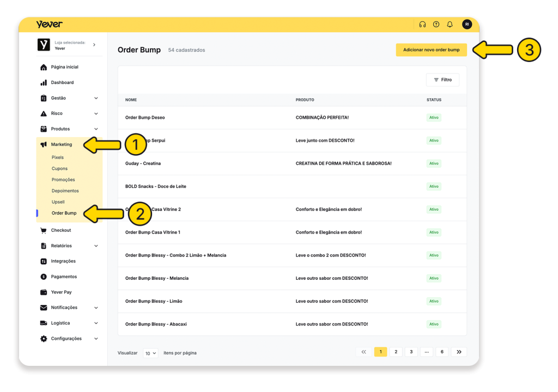Click the Dashboard bar chart icon
This screenshot has width=558, height=392.
click(44, 83)
